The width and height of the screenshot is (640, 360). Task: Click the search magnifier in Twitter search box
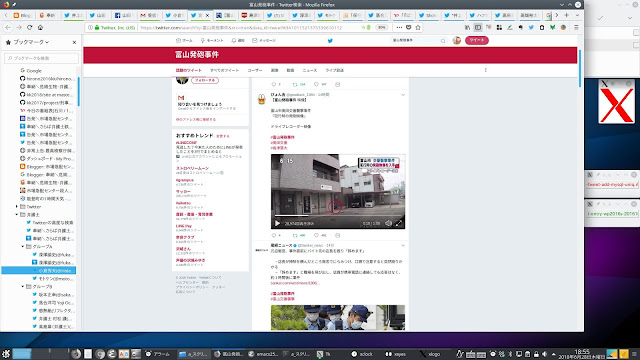click(x=443, y=40)
